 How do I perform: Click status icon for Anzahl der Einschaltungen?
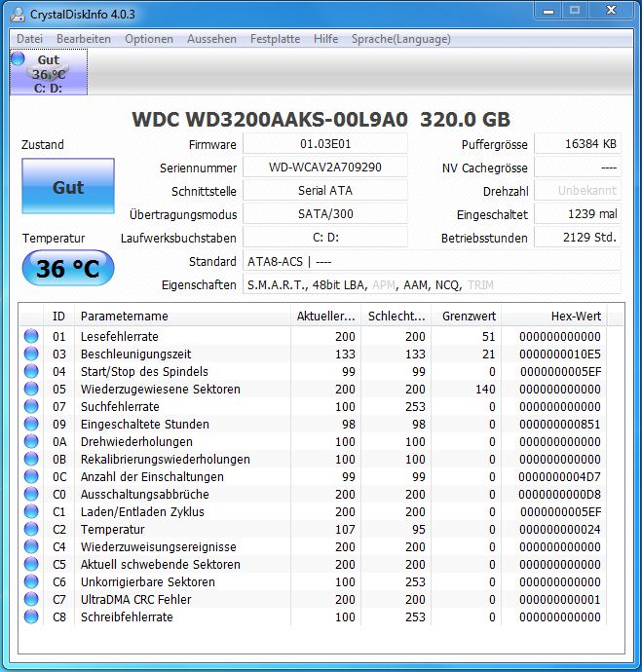pos(31,476)
